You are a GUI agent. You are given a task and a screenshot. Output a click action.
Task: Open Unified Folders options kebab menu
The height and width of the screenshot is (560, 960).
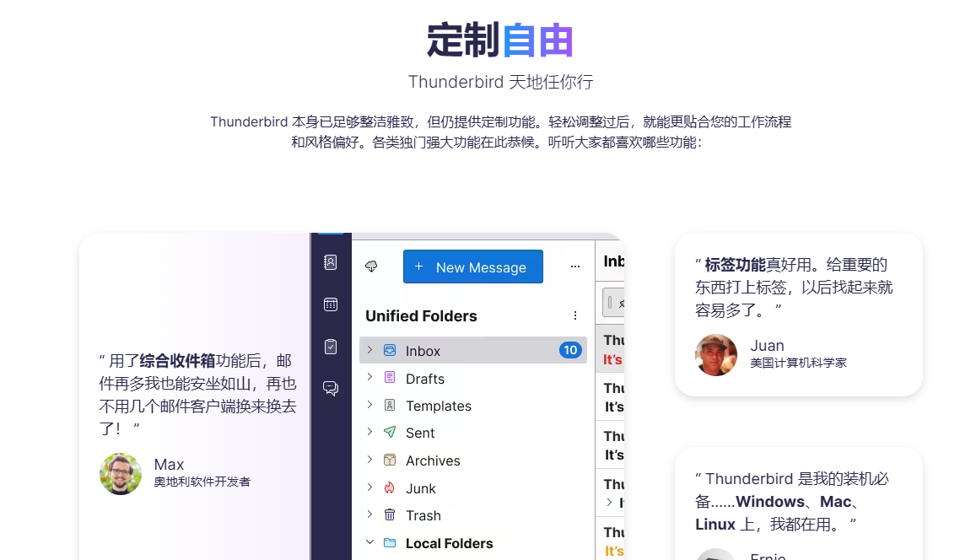pos(574,315)
